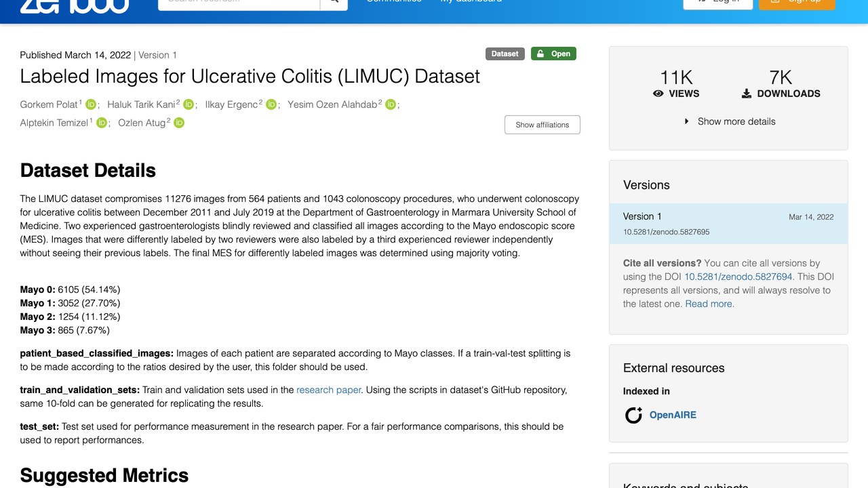
Task: Open Gorkem Polat's ORCID icon
Action: [x=91, y=104]
